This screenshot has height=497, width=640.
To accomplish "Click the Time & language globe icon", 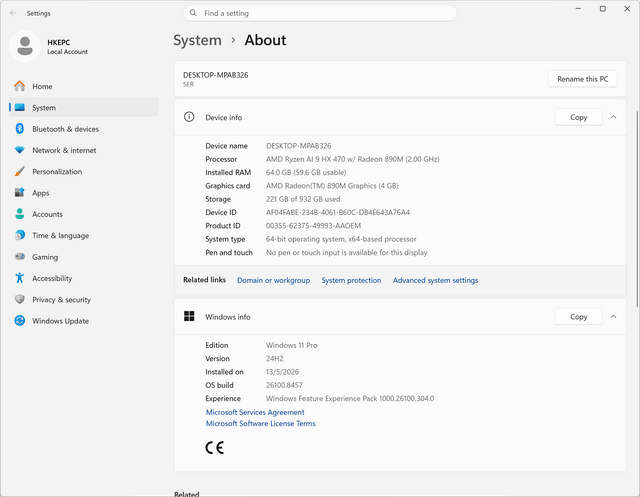I will pos(20,235).
